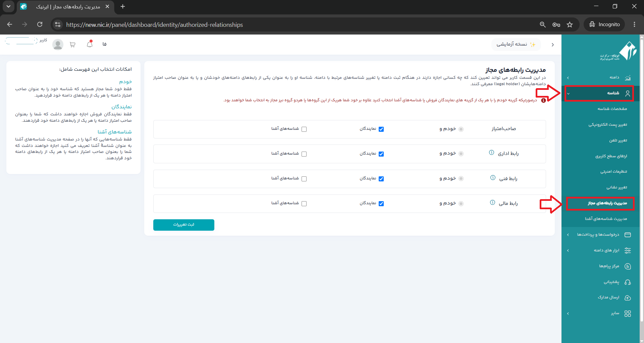Click the شناسه‌های آشنا heading in help panel

pos(115,132)
